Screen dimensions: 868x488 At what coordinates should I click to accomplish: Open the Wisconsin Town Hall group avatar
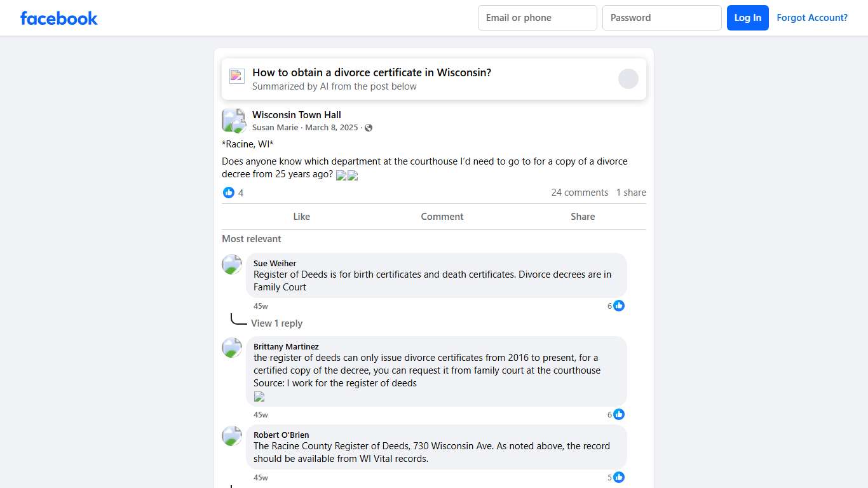coord(233,120)
